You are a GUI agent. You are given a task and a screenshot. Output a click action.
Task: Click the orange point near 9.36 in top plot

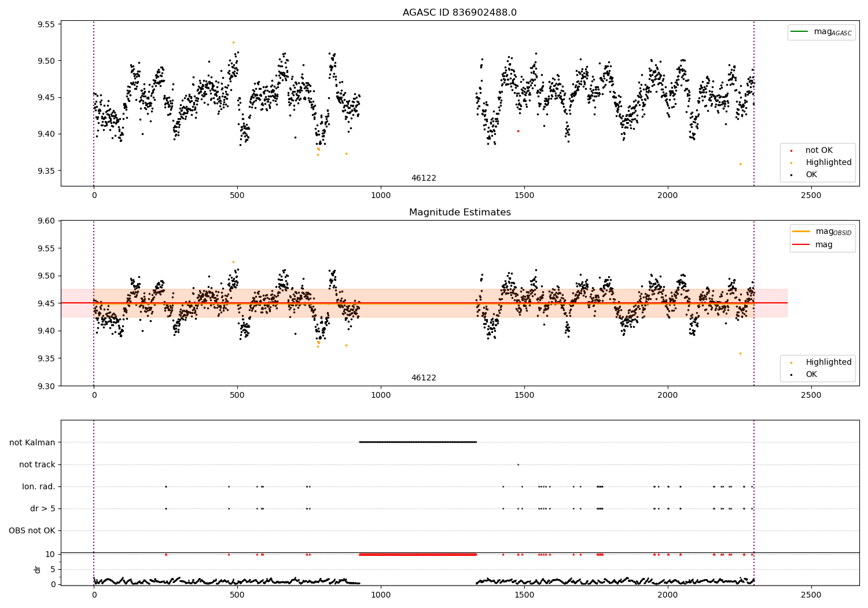click(740, 164)
